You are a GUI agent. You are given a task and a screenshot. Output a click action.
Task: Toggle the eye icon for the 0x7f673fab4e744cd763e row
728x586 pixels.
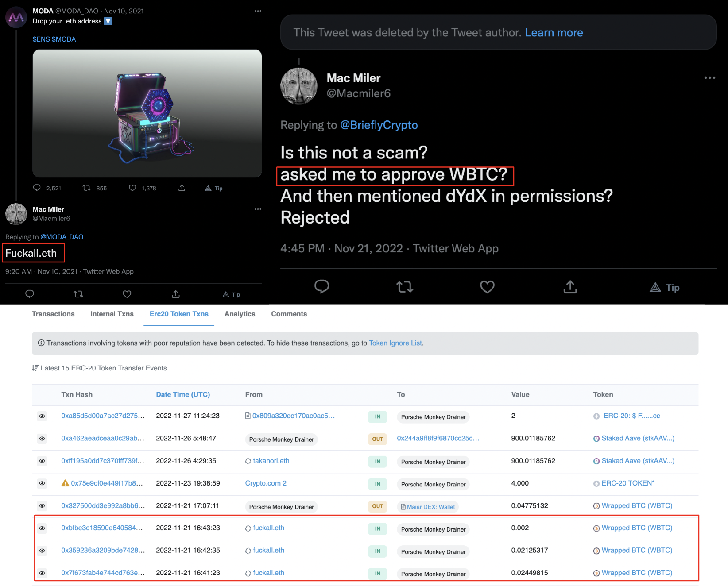click(42, 573)
